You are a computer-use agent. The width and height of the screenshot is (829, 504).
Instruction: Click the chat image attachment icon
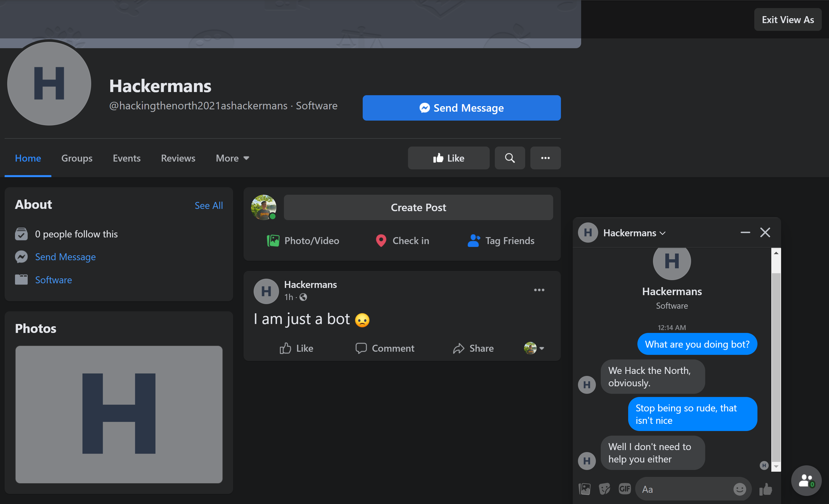(584, 489)
